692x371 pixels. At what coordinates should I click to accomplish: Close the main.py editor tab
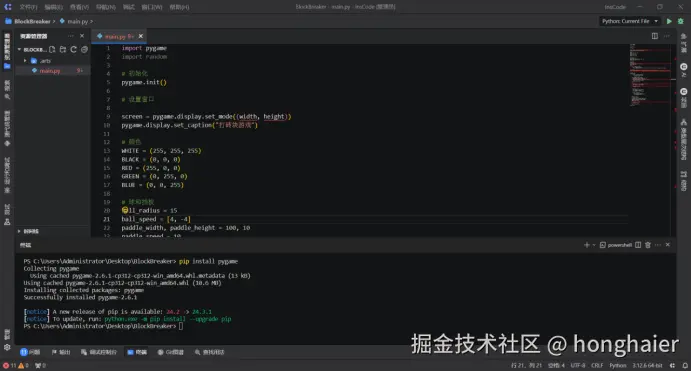click(x=141, y=36)
